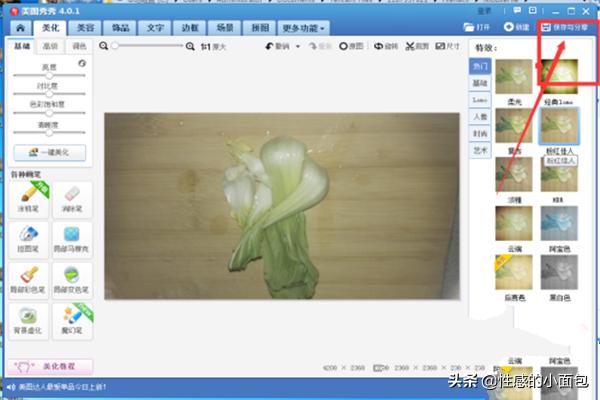Select the 局部马赛克 mosaic tool

tap(71, 239)
